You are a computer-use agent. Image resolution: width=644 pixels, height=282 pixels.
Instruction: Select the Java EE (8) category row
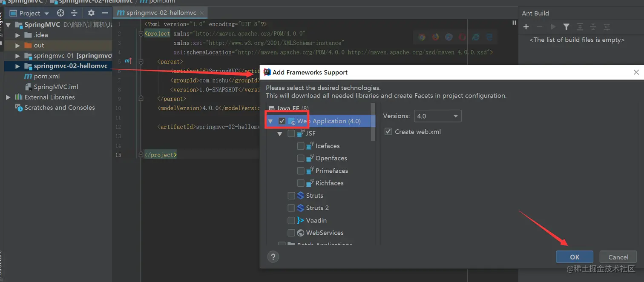(x=289, y=109)
